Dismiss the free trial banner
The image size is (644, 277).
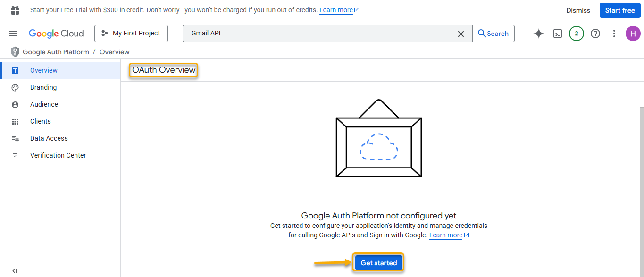tap(578, 10)
